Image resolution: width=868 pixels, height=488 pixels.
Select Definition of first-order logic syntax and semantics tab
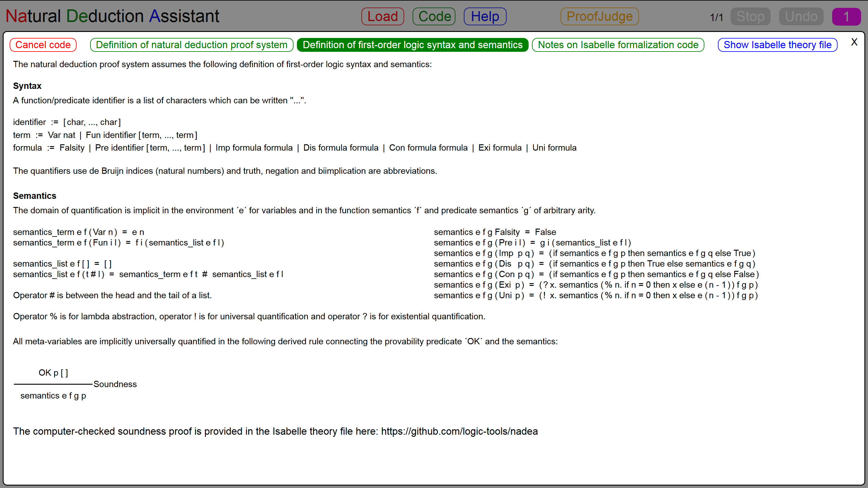(412, 45)
